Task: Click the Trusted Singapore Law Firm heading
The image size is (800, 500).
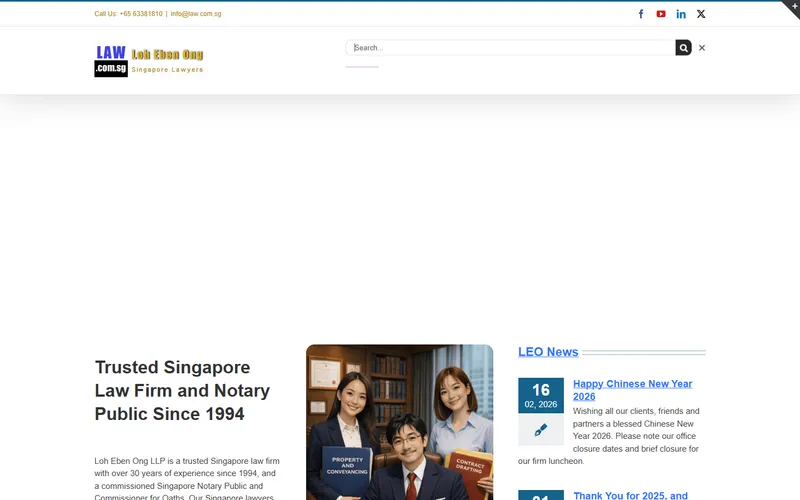Action: (182, 390)
